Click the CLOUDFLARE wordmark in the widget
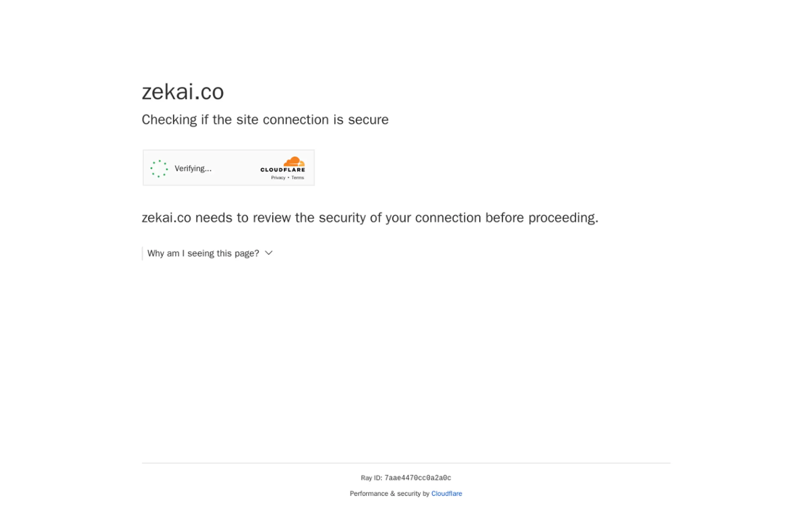Image resolution: width=812 pixels, height=508 pixels. point(283,170)
